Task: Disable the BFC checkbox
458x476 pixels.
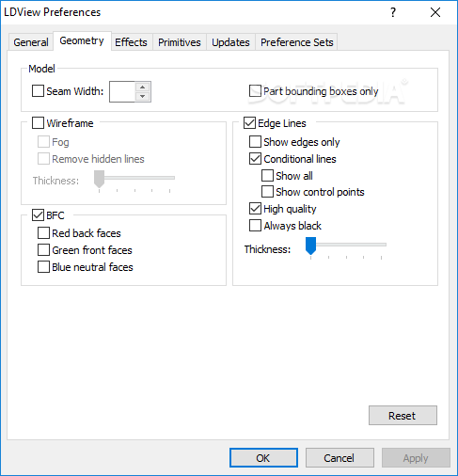Action: click(x=38, y=215)
